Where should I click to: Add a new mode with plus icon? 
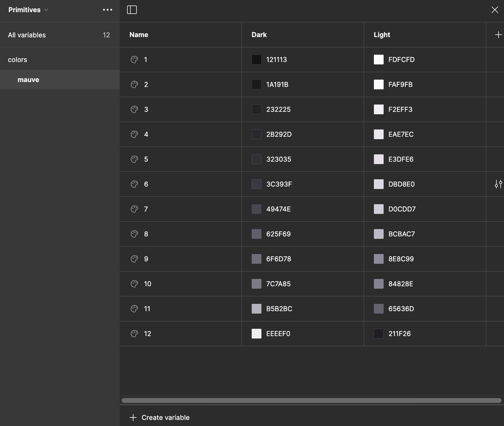click(x=498, y=35)
